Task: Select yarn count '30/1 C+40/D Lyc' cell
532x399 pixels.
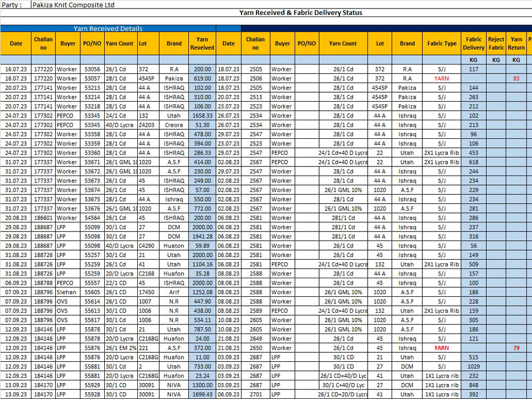Action: coord(343,385)
